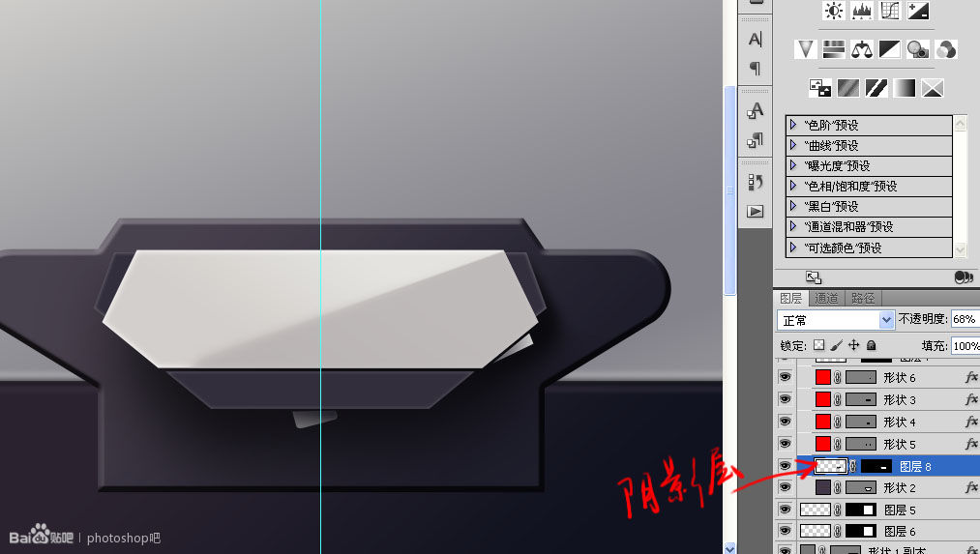Viewport: 980px width, 554px height.
Task: Expand the "曲线"预设 presets list
Action: (793, 146)
